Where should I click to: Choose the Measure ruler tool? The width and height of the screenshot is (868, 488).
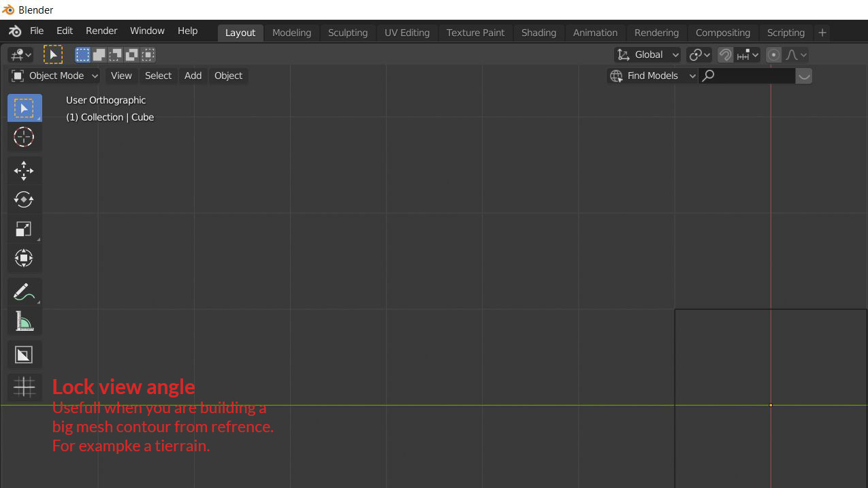coord(25,321)
